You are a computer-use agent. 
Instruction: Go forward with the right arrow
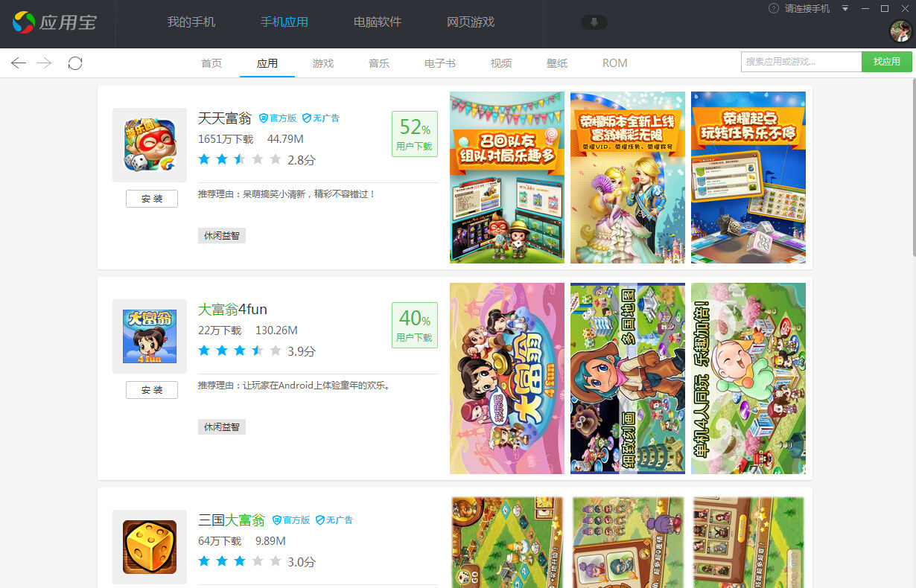44,63
